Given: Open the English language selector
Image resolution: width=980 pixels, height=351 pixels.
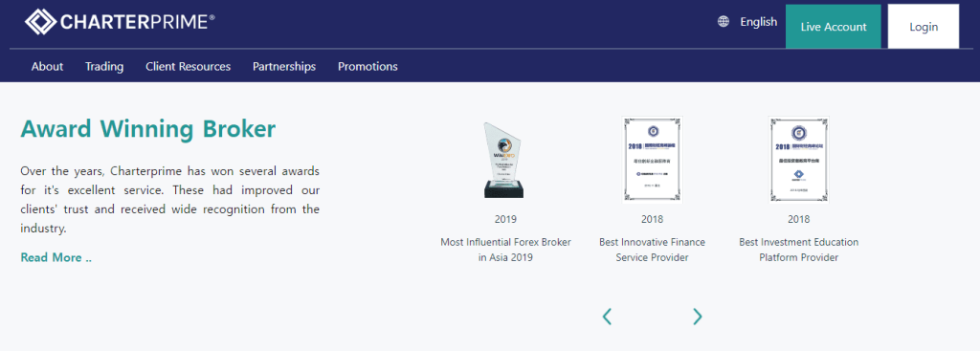Looking at the screenshot, I should tap(758, 22).
